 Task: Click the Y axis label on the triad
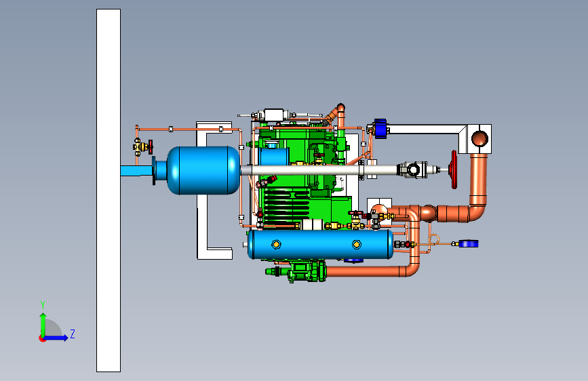(x=43, y=305)
